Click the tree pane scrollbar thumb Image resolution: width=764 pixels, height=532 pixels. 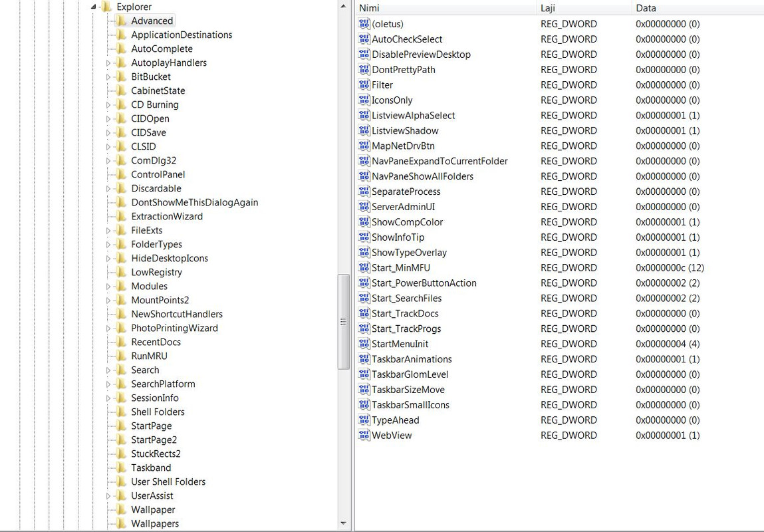344,322
